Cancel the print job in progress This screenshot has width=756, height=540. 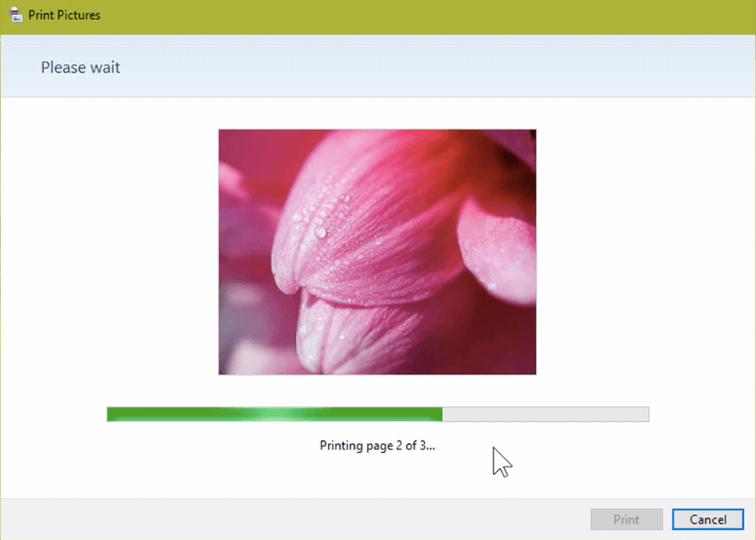tap(707, 519)
